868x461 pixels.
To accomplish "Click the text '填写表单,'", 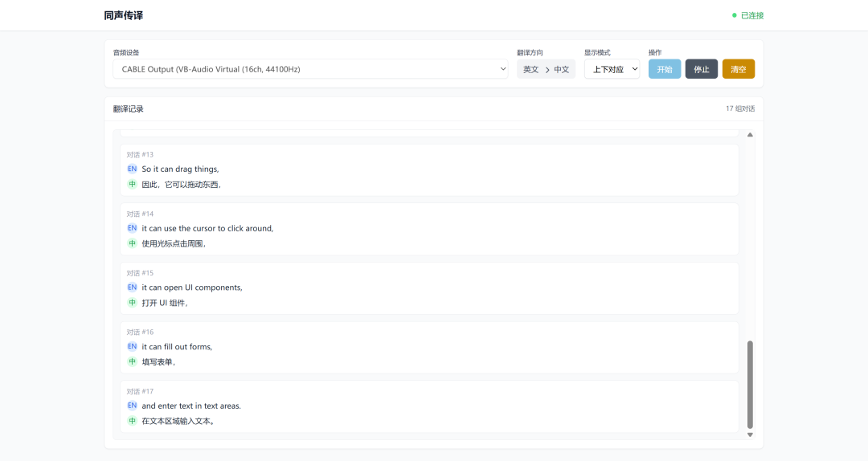I will (159, 362).
